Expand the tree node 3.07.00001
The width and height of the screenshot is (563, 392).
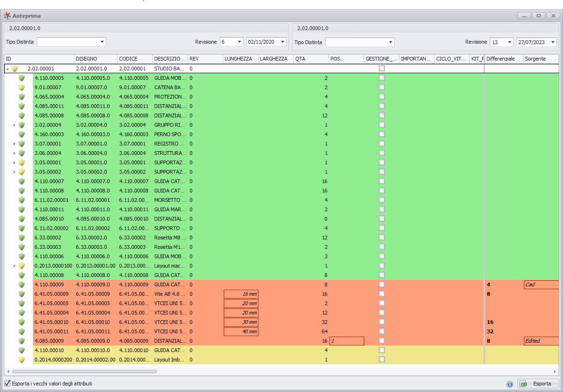pos(15,144)
